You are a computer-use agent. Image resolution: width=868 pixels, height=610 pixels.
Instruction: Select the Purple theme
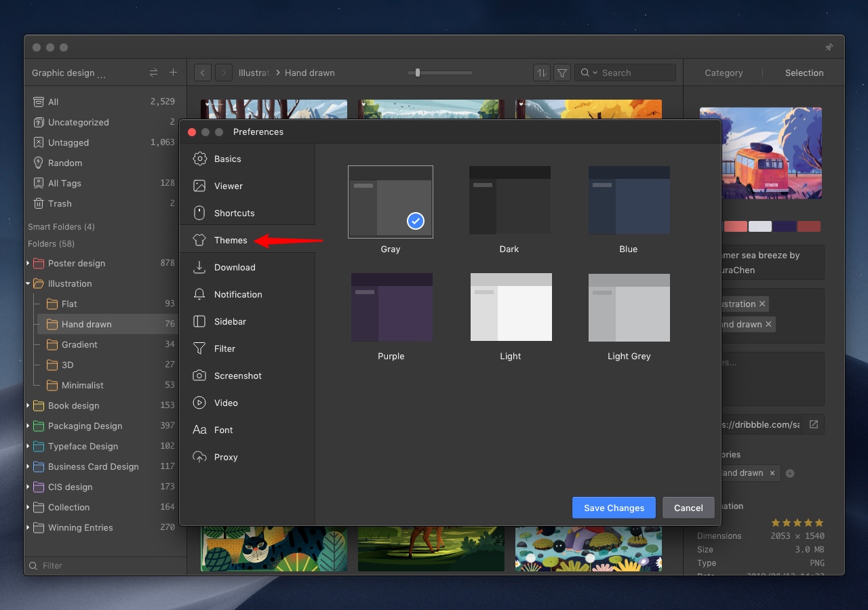(x=392, y=308)
